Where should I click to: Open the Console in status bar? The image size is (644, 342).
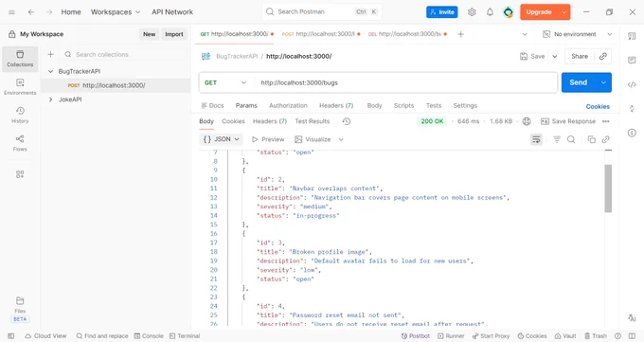point(149,335)
